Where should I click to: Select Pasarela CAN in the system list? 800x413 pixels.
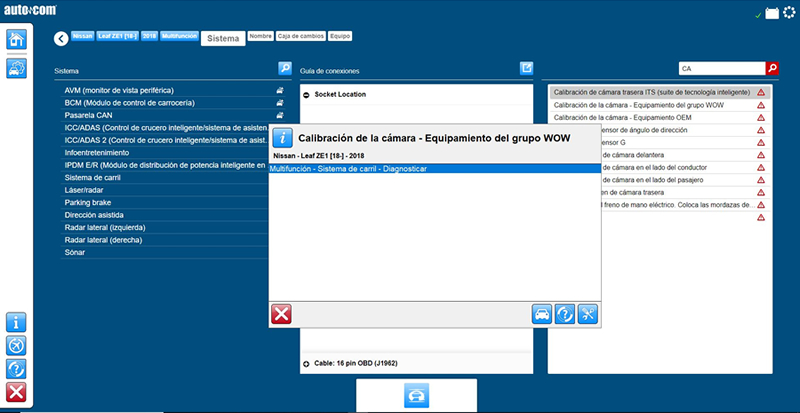(x=173, y=115)
